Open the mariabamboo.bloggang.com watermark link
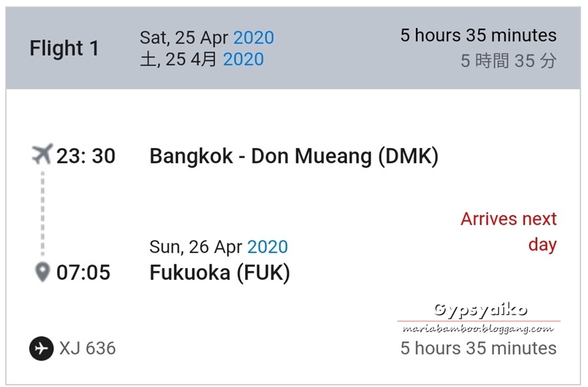588x387 pixels. tap(478, 329)
